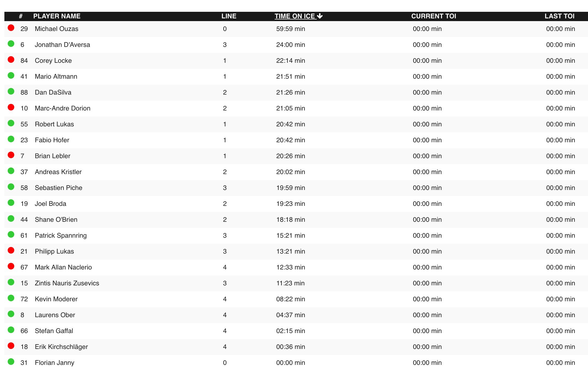
Task: Click the Last TOI column header
Action: point(559,16)
